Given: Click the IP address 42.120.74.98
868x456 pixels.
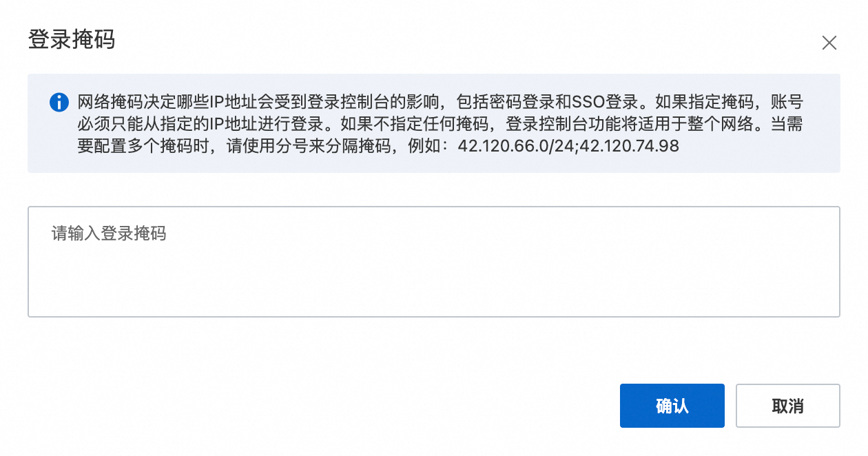Looking at the screenshot, I should [630, 147].
